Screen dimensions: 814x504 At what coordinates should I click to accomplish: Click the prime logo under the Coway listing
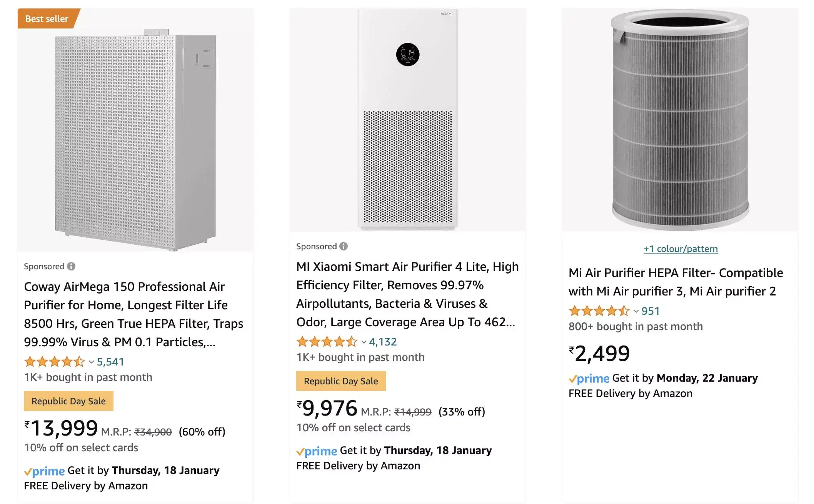(44, 471)
